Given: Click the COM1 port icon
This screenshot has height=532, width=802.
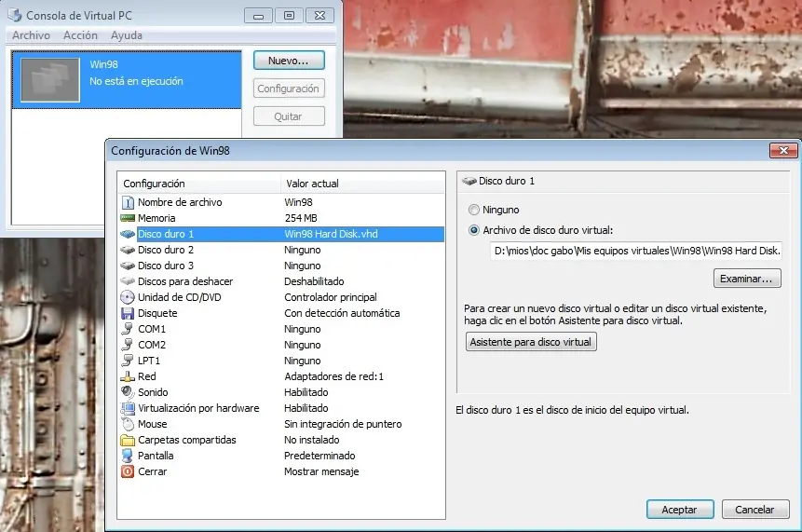Looking at the screenshot, I should click(x=128, y=329).
